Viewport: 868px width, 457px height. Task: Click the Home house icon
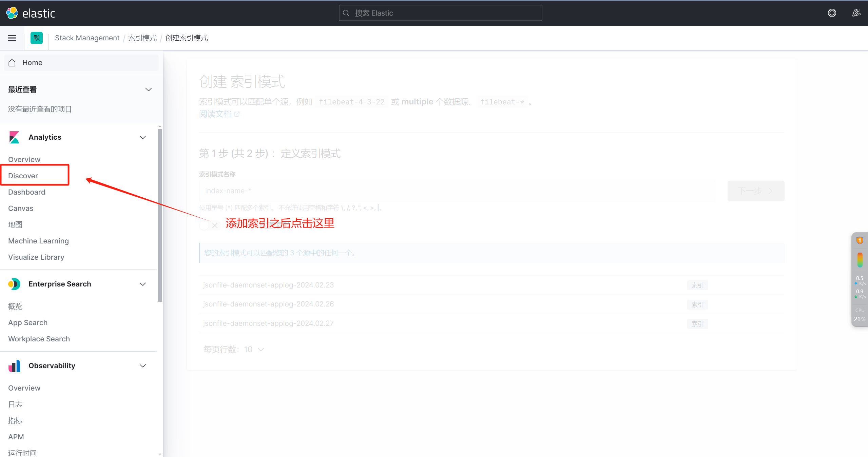(12, 63)
